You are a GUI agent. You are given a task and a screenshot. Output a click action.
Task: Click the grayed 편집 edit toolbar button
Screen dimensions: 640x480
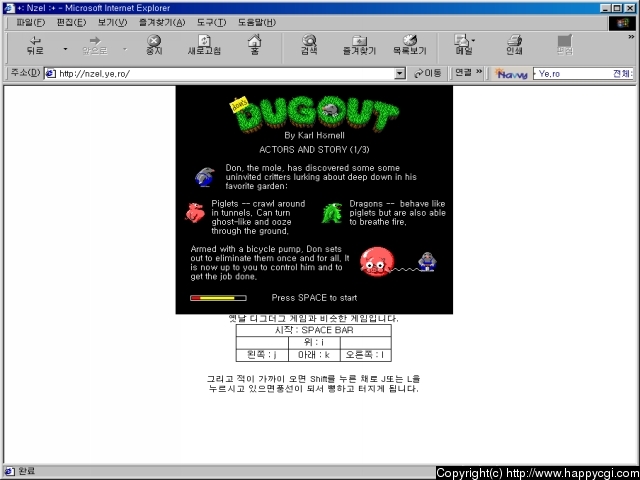pos(564,45)
